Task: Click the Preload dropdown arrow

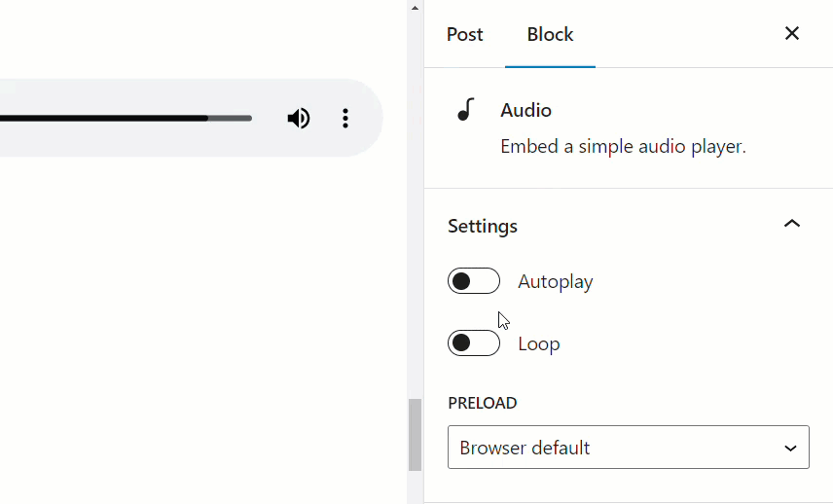Action: pos(790,449)
